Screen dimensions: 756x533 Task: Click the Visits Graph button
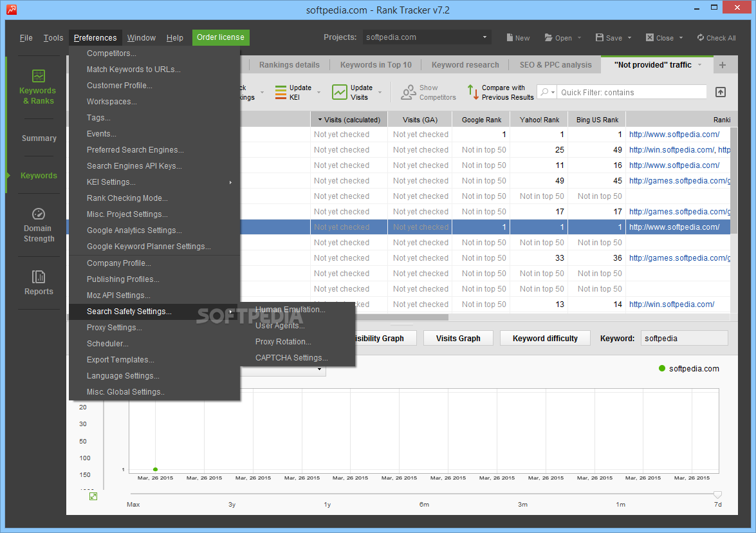pos(458,338)
